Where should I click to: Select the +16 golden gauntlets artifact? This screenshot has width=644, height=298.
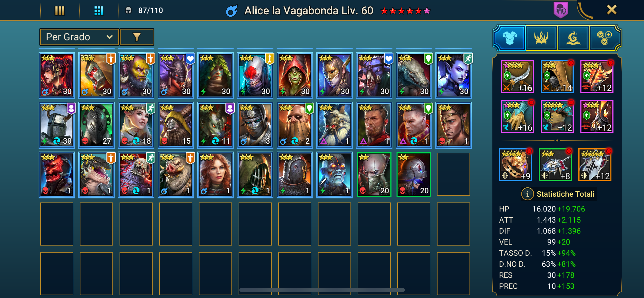pyautogui.click(x=517, y=116)
